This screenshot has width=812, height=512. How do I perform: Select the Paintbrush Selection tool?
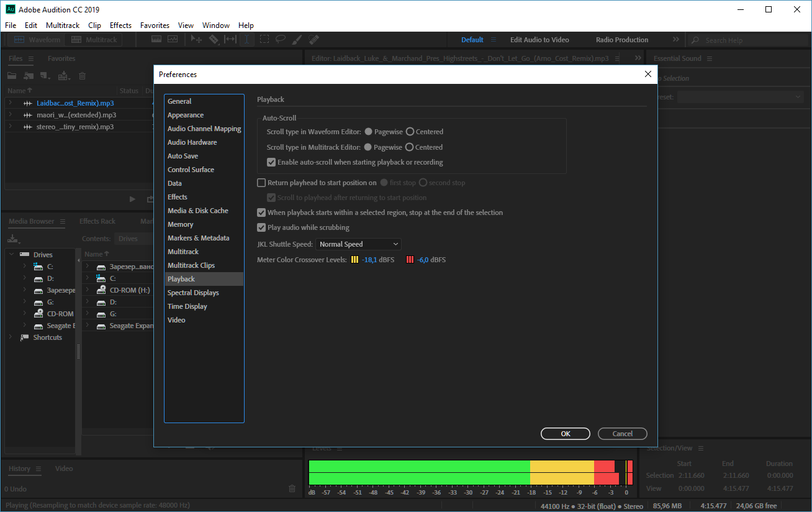297,39
